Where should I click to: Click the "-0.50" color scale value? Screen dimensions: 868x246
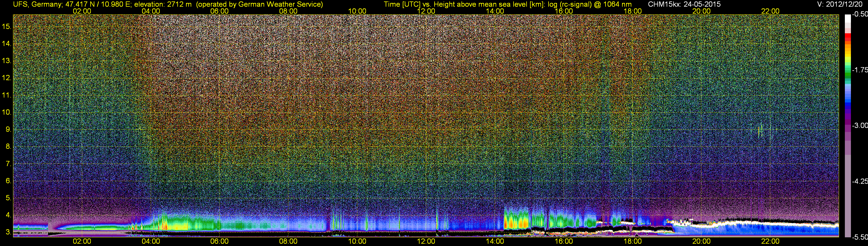pyautogui.click(x=860, y=14)
